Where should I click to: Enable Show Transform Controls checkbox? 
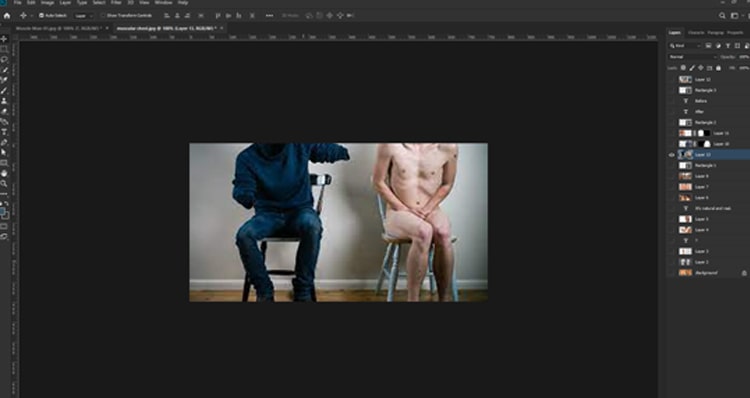(103, 16)
